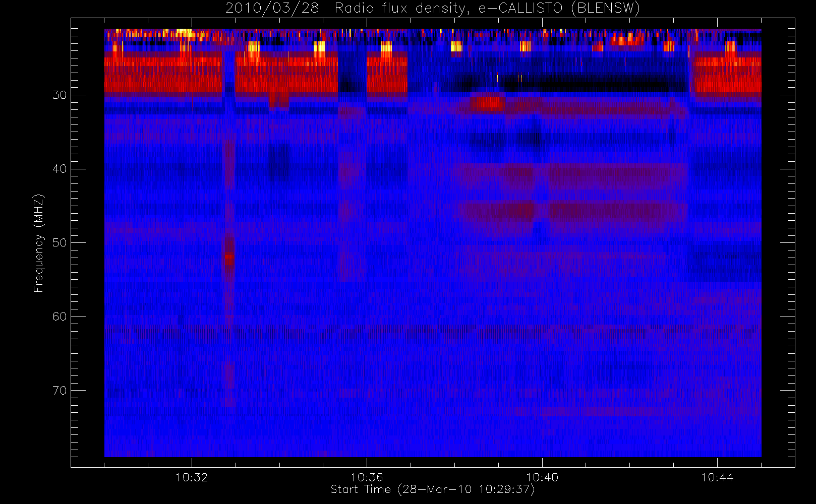Viewport: 816px width, 504px height.
Task: Select the 30 MHz frequency tick label
Action: tap(60, 95)
